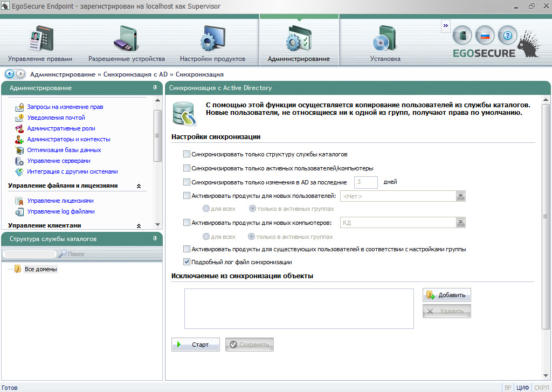Click the excluded objects list box
Viewport: 552px width, 392px height.
(299, 309)
